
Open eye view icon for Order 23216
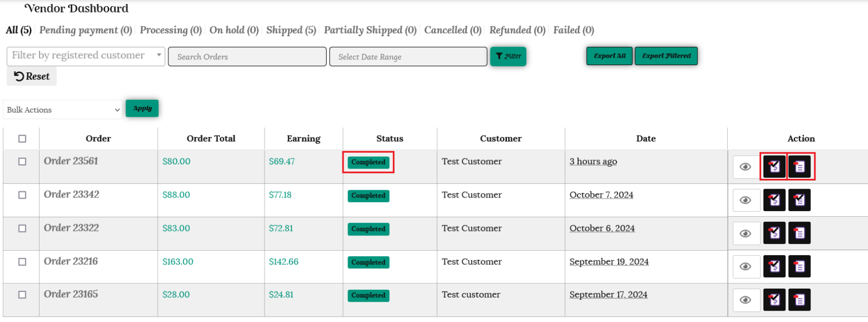point(745,267)
